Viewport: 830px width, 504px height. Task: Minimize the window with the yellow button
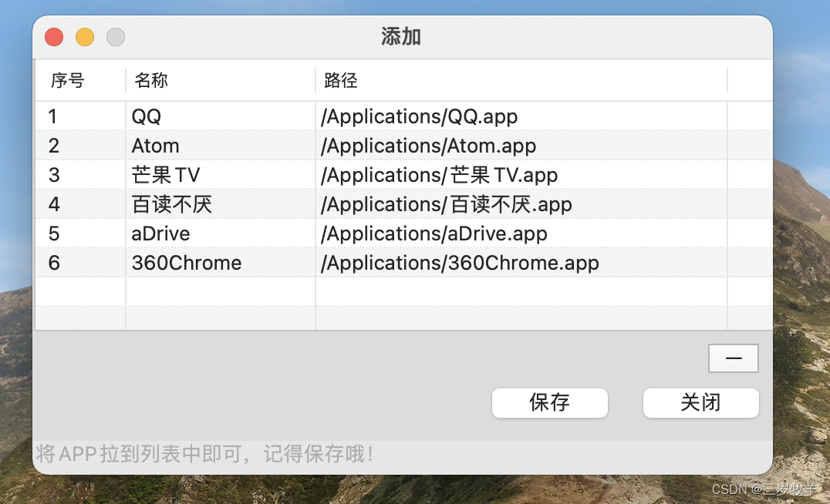click(85, 36)
